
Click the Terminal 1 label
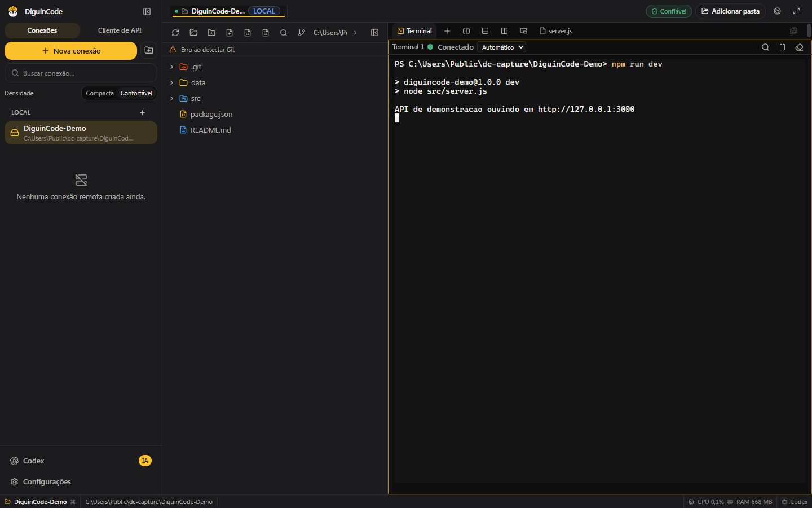tap(408, 47)
